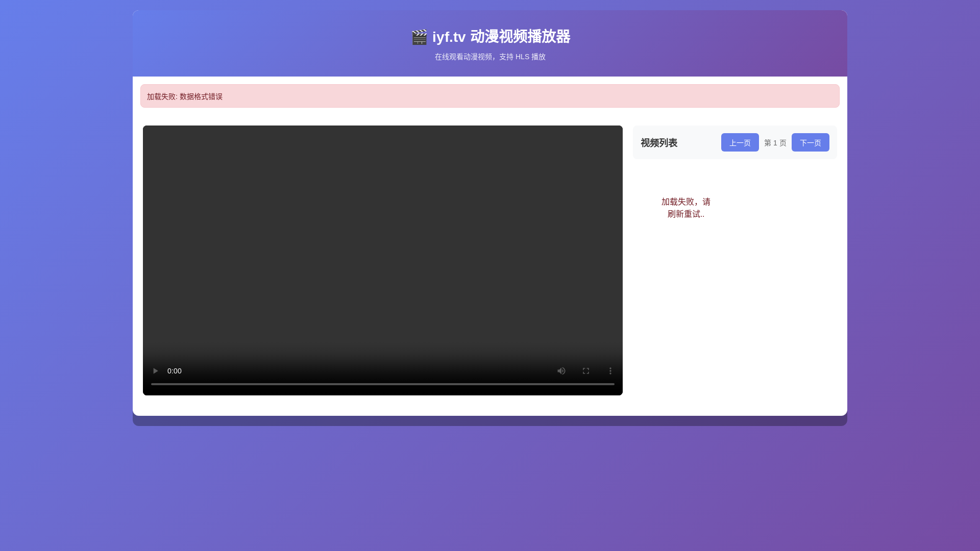Click the 加载失败: 数据格式错误 error banner
The image size is (980, 551).
490,96
